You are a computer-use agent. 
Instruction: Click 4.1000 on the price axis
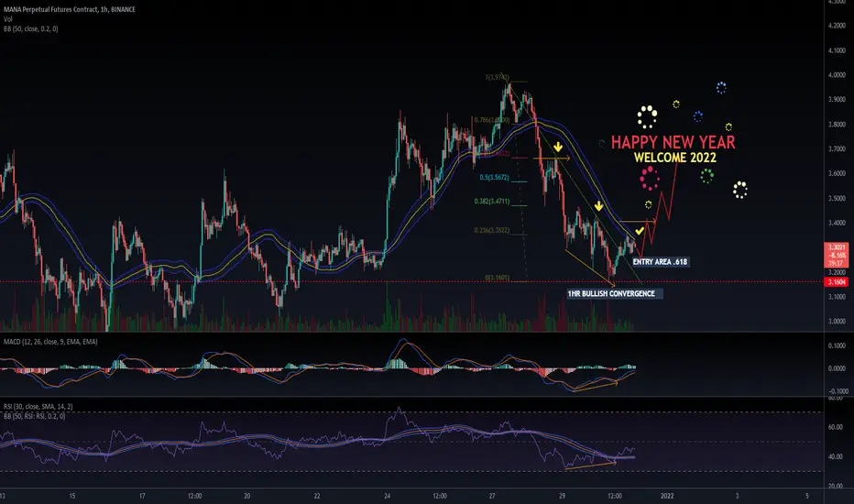[837, 50]
